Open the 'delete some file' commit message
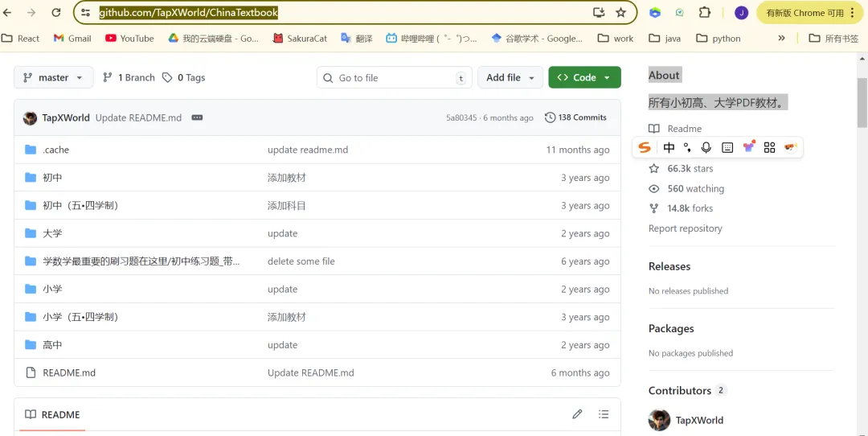Image resolution: width=868 pixels, height=436 pixels. click(301, 261)
